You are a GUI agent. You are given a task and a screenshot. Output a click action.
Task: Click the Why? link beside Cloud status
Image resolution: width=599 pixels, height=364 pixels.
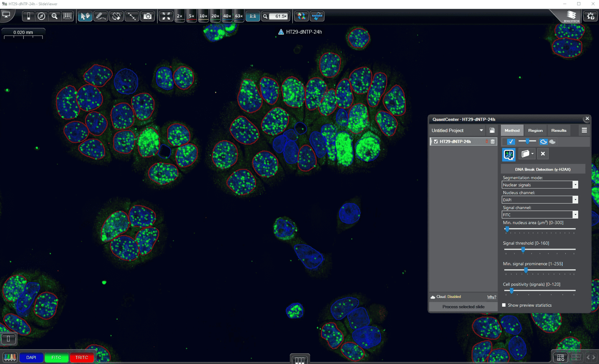pyautogui.click(x=491, y=297)
